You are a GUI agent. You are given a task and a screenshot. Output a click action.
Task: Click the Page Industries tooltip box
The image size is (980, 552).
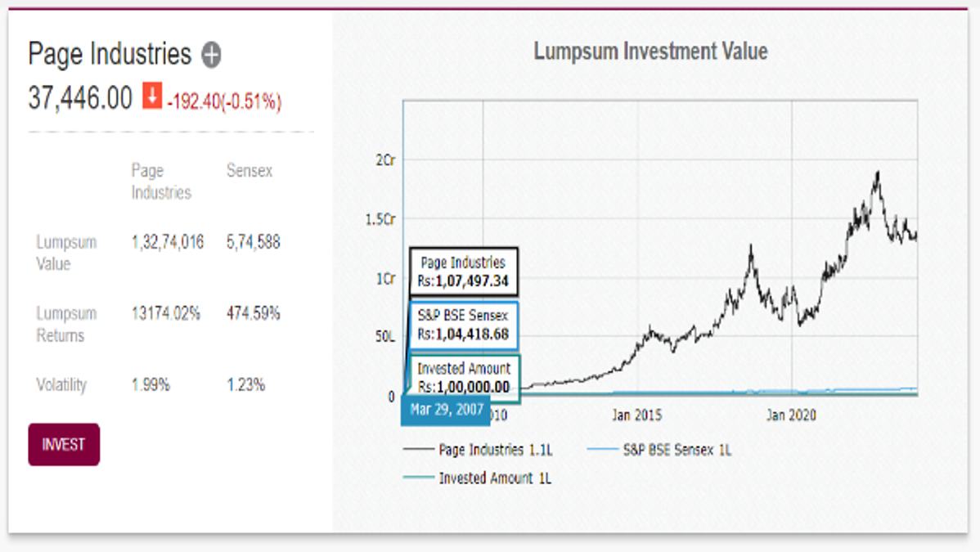[x=463, y=272]
